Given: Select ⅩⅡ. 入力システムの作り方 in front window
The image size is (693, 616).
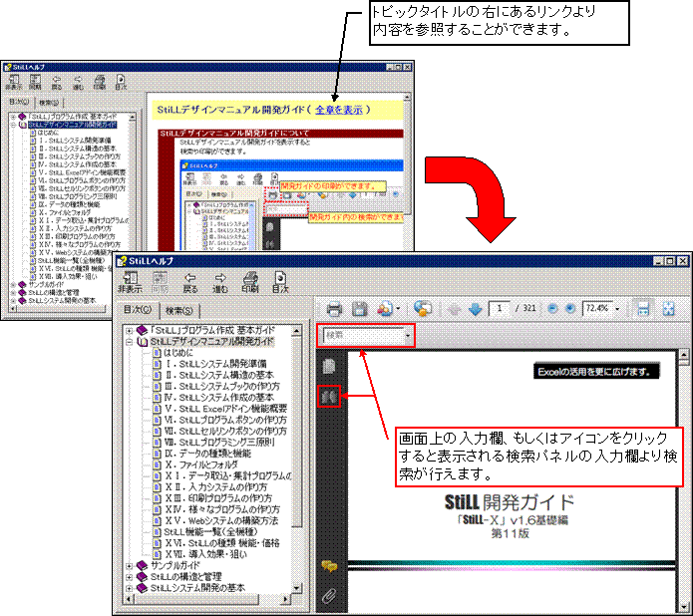Looking at the screenshot, I should tap(216, 487).
